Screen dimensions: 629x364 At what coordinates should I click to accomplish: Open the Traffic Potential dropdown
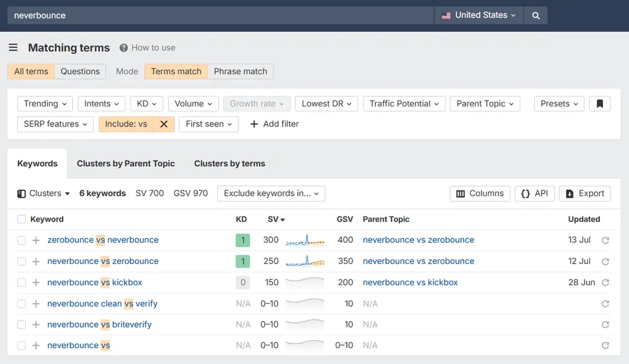coord(404,104)
